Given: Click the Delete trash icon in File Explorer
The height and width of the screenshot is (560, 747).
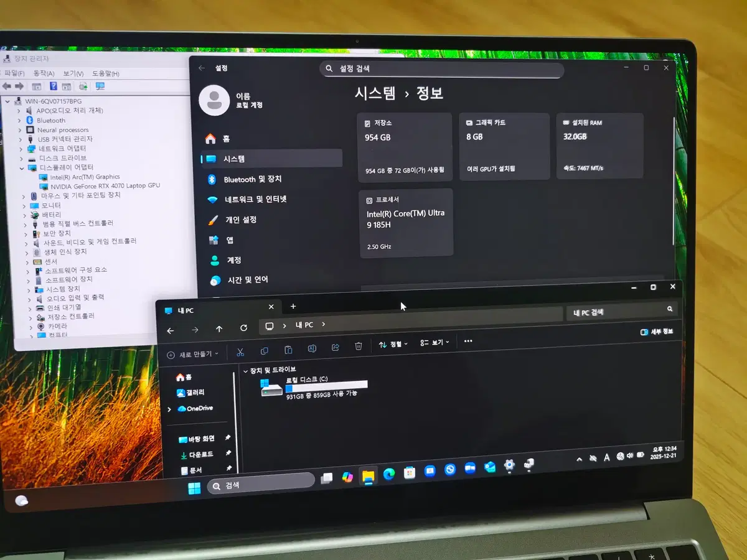Looking at the screenshot, I should (359, 346).
